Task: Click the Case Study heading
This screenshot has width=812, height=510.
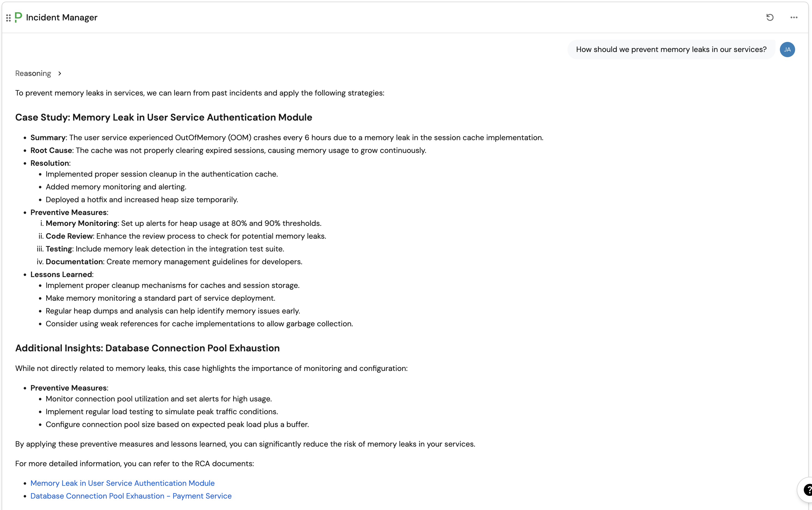Action: (x=164, y=117)
